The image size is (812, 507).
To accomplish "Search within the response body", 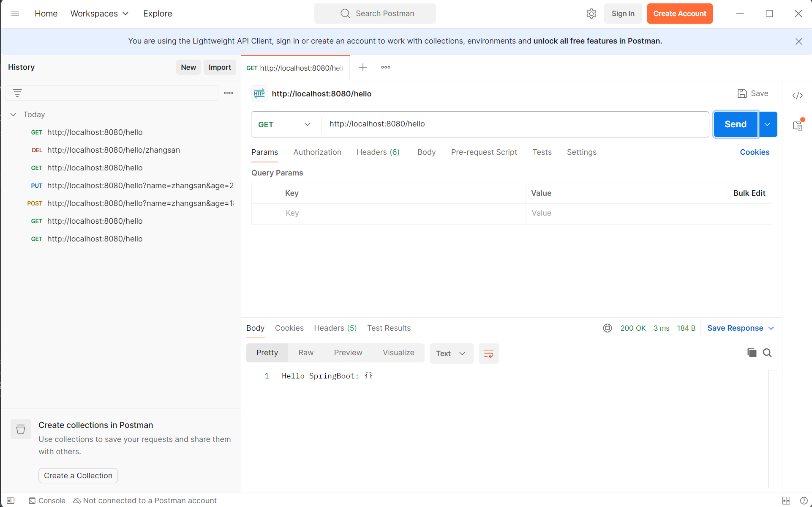I will point(767,353).
